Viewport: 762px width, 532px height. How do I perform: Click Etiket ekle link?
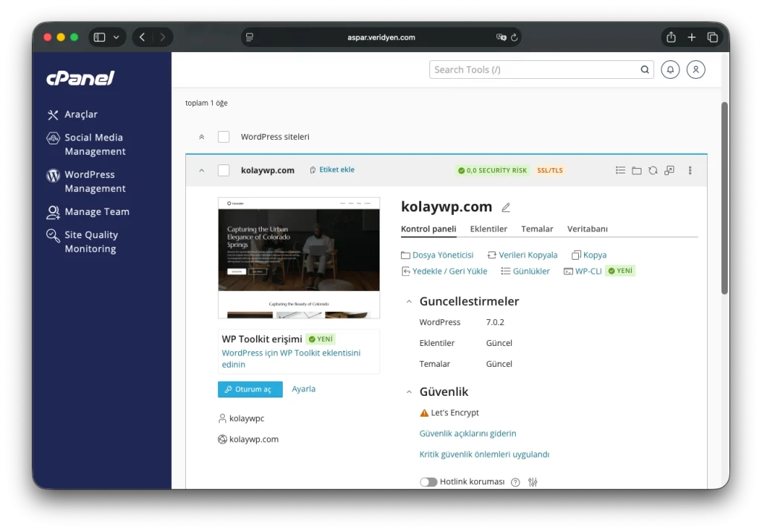pos(337,170)
